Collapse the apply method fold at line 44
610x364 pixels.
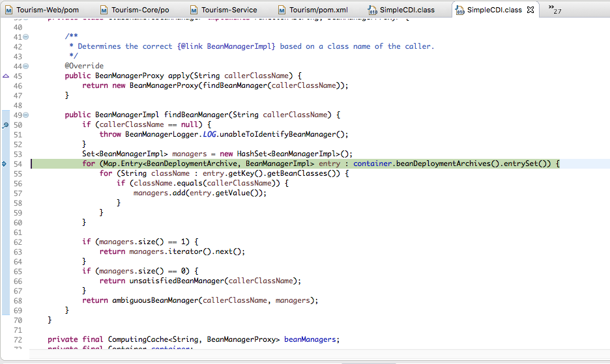pos(26,66)
